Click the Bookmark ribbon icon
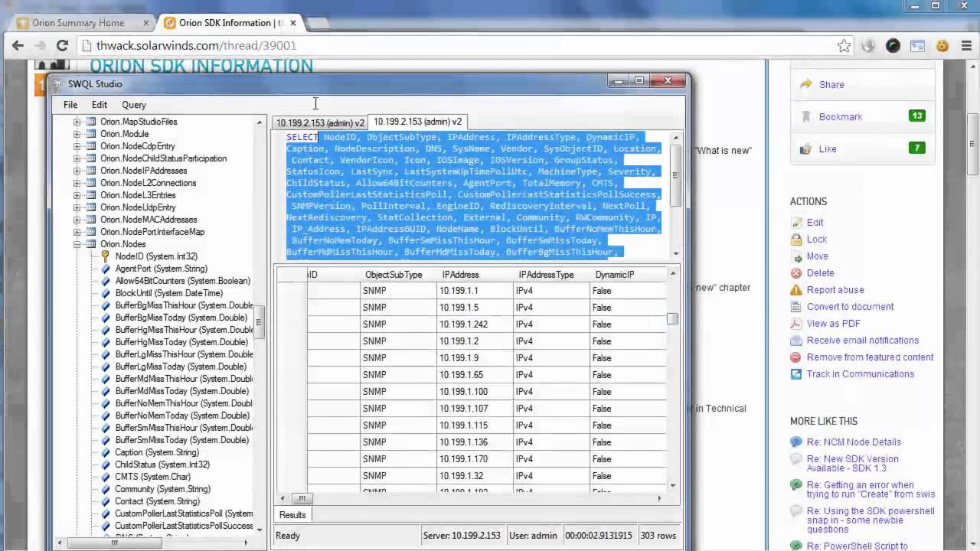The width and height of the screenshot is (980, 551). (805, 116)
